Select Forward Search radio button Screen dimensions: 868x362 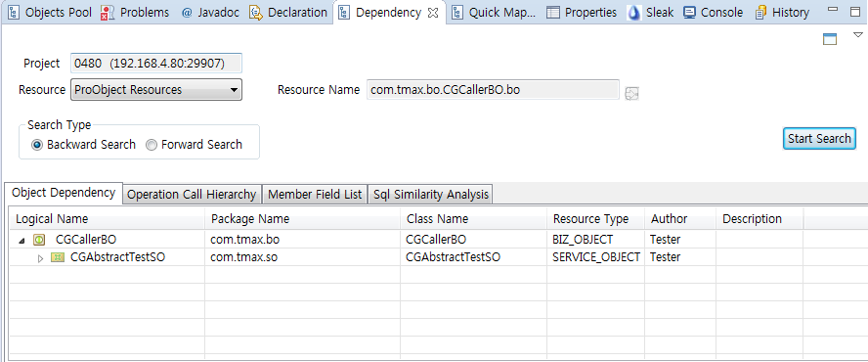151,145
